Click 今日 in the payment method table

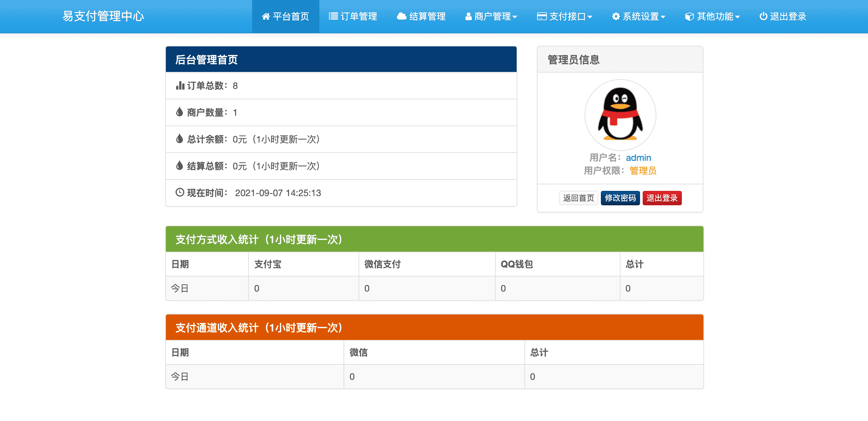point(180,288)
